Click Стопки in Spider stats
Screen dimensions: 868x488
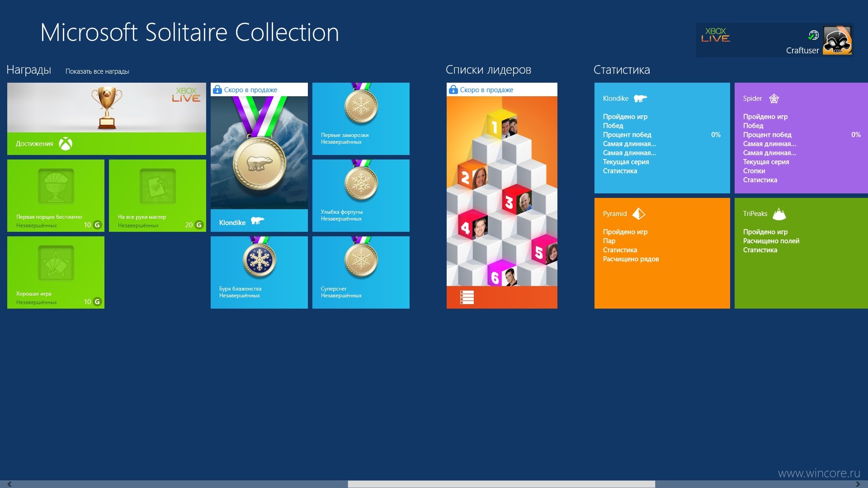point(754,171)
